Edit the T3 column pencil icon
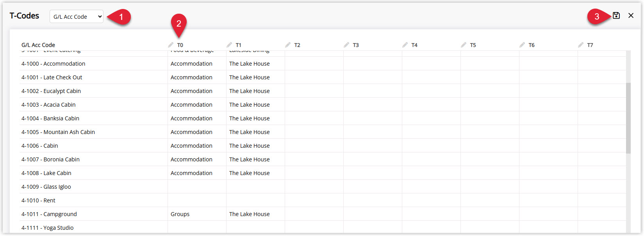 (x=346, y=45)
